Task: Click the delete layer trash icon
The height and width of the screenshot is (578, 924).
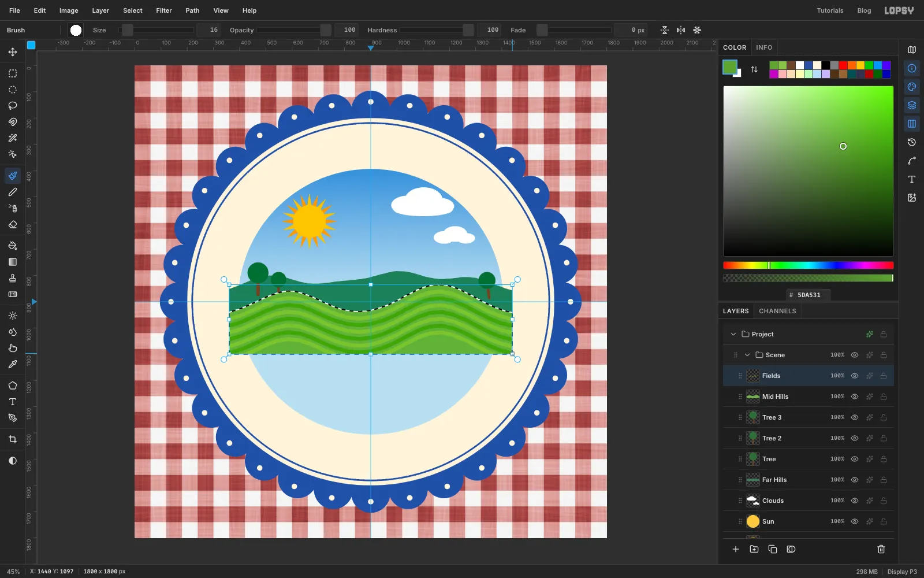Action: tap(881, 549)
